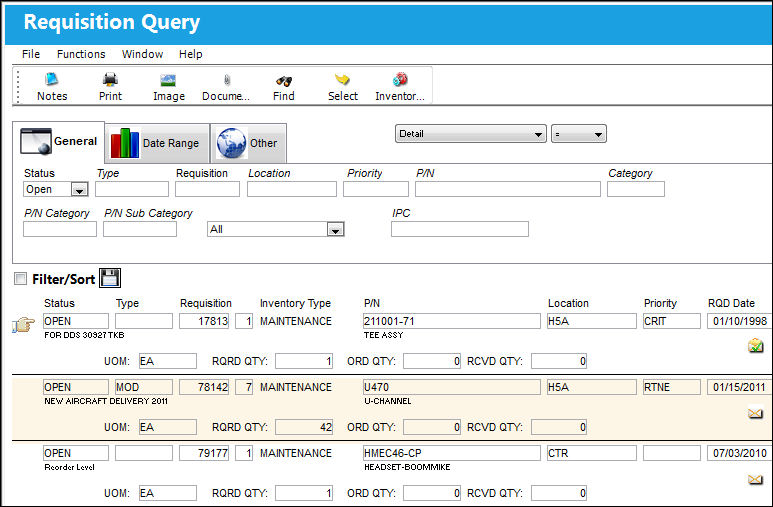Click the IPC filter field
This screenshot has width=773, height=507.
pyautogui.click(x=460, y=229)
